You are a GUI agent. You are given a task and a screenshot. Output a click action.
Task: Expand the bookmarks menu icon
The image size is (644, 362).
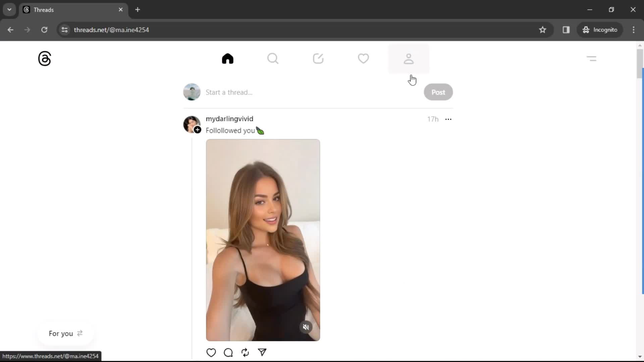[542, 29]
